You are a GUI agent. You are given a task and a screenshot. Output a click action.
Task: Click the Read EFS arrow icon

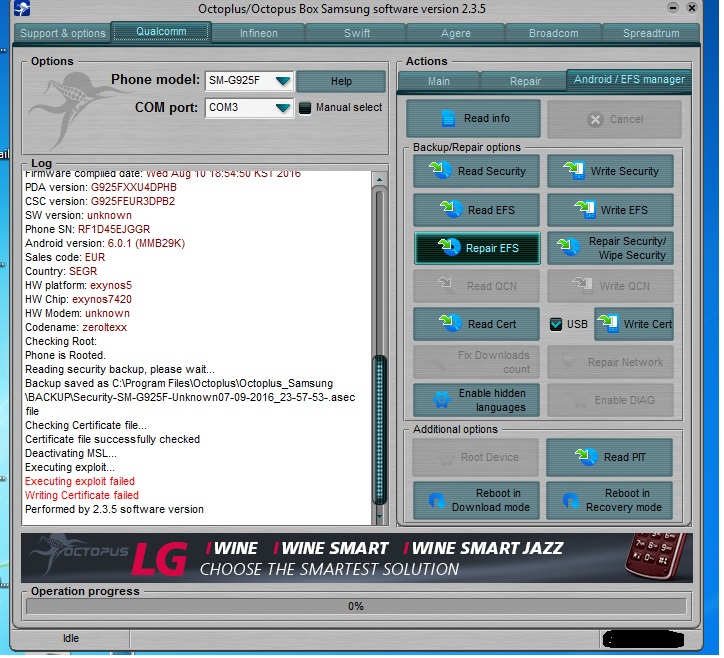(451, 210)
